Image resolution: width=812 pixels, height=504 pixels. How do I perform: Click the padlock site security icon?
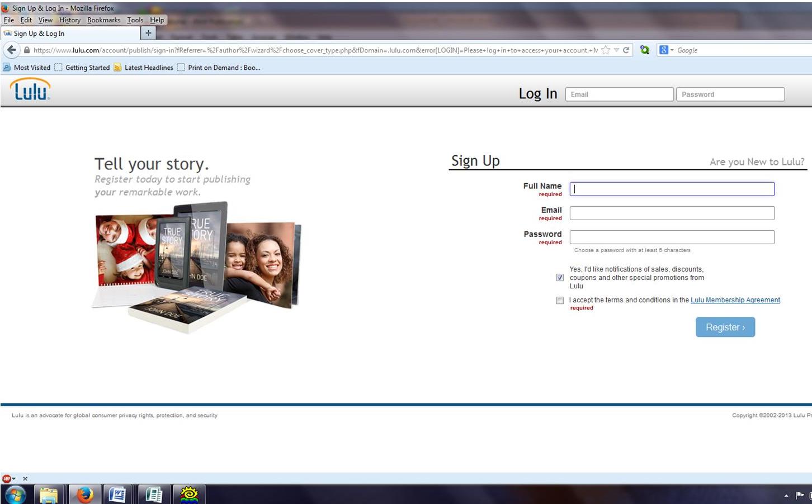pos(26,50)
